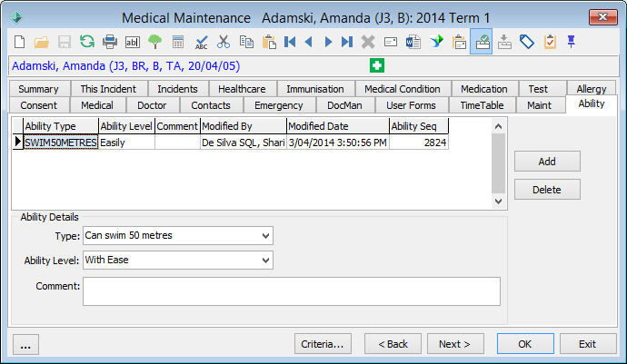Click the clipboard with card icon

pyautogui.click(x=459, y=42)
